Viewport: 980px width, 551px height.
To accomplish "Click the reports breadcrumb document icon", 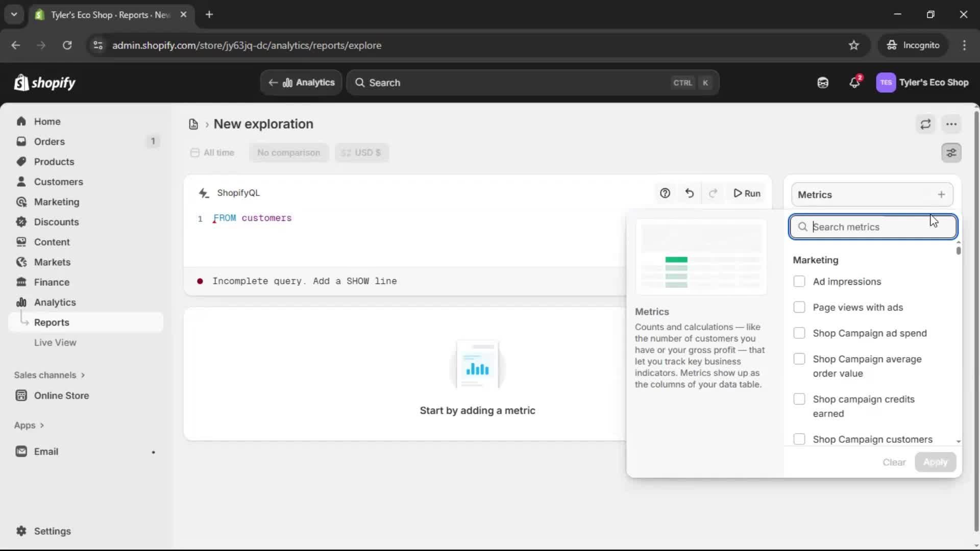I will coord(193,124).
